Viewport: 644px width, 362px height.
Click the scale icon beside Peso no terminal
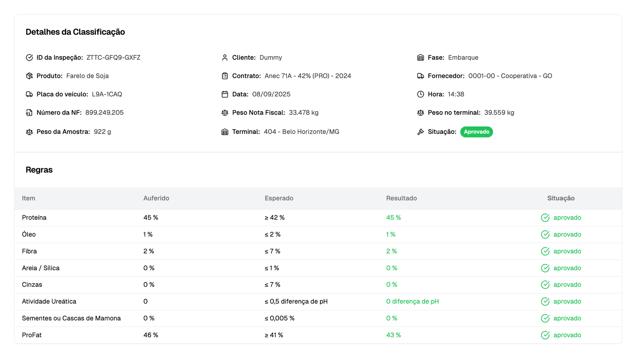coord(420,112)
